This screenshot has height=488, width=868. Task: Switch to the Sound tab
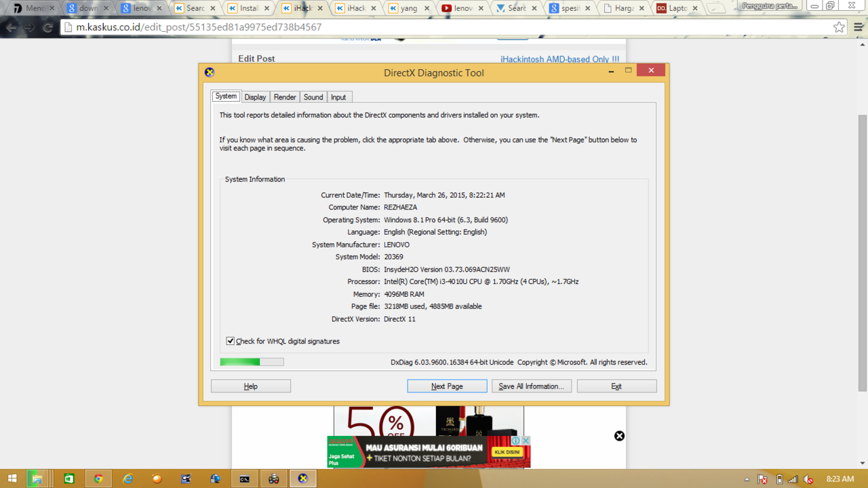tap(313, 97)
